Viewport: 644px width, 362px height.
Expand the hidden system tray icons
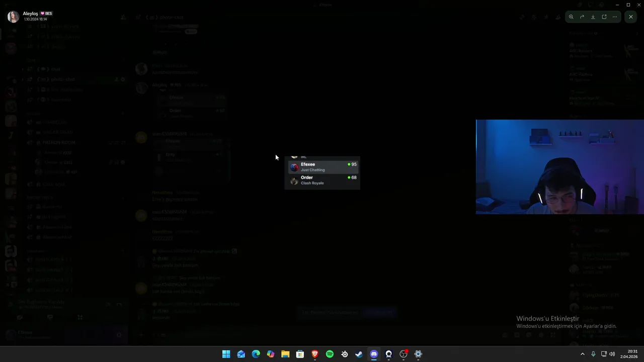(583, 354)
